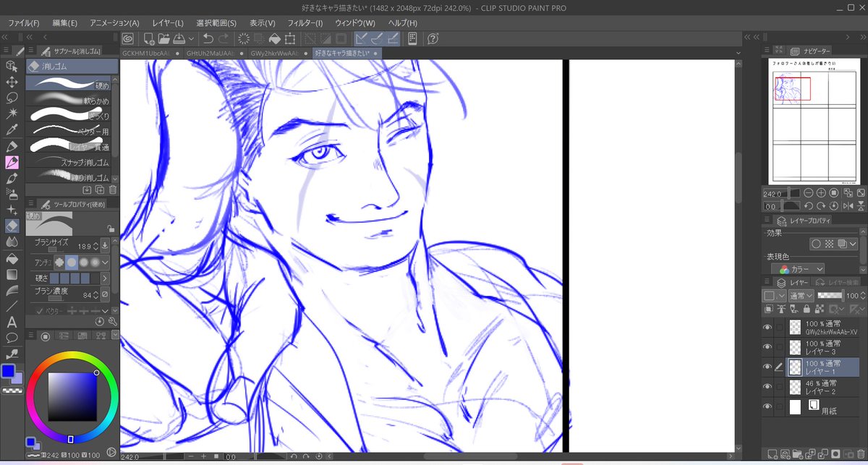Toggle visibility of 用紙 paper layer
Image resolution: width=868 pixels, height=465 pixels.
pos(767,406)
